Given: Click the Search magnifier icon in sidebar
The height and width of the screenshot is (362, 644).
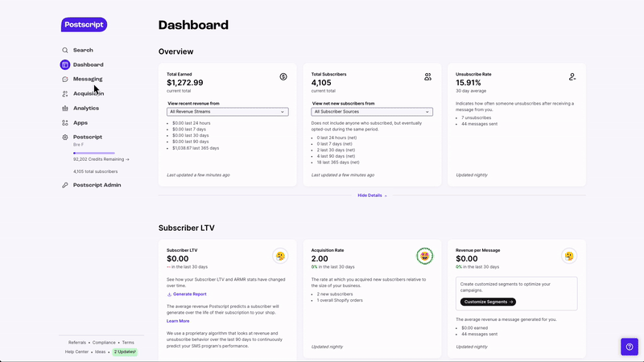Looking at the screenshot, I should pyautogui.click(x=65, y=50).
